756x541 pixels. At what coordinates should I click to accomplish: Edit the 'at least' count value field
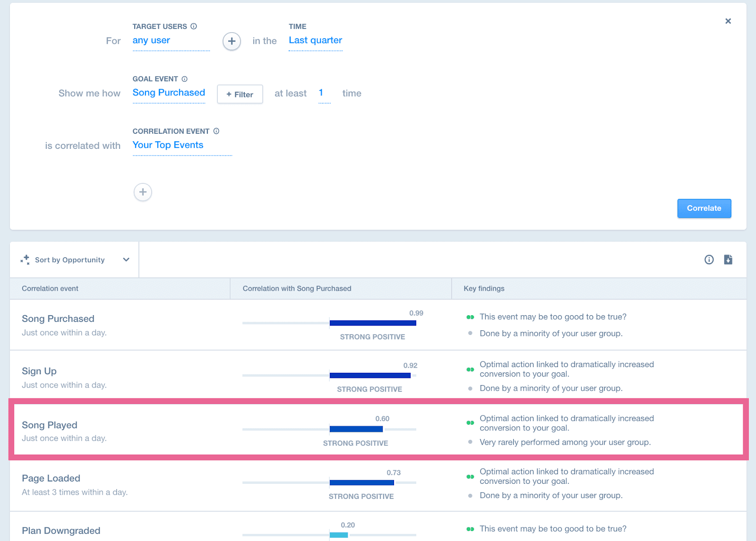(321, 93)
